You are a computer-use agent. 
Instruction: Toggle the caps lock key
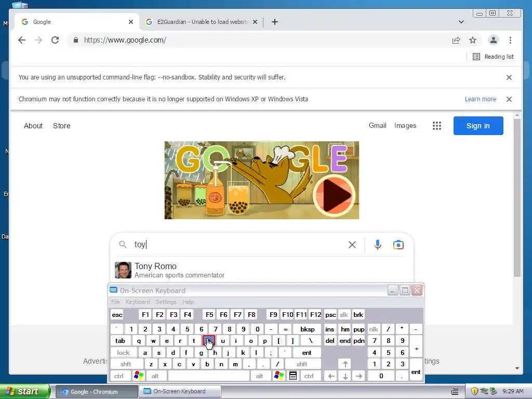point(124,353)
